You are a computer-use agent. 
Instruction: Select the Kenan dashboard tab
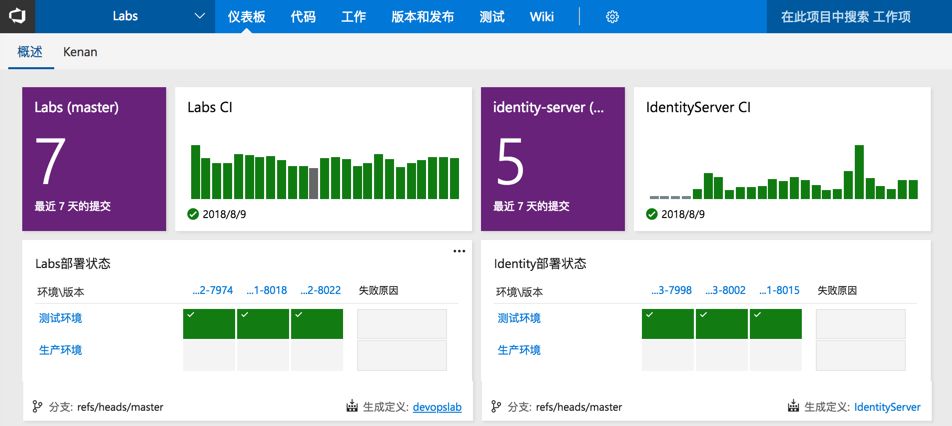pyautogui.click(x=80, y=52)
